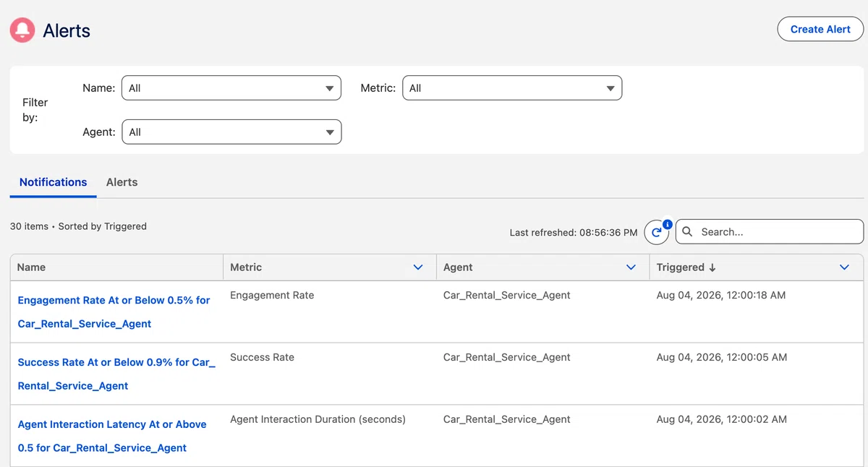Screen dimensions: 868x467
Task: Click the search magnifier icon
Action: pyautogui.click(x=687, y=232)
